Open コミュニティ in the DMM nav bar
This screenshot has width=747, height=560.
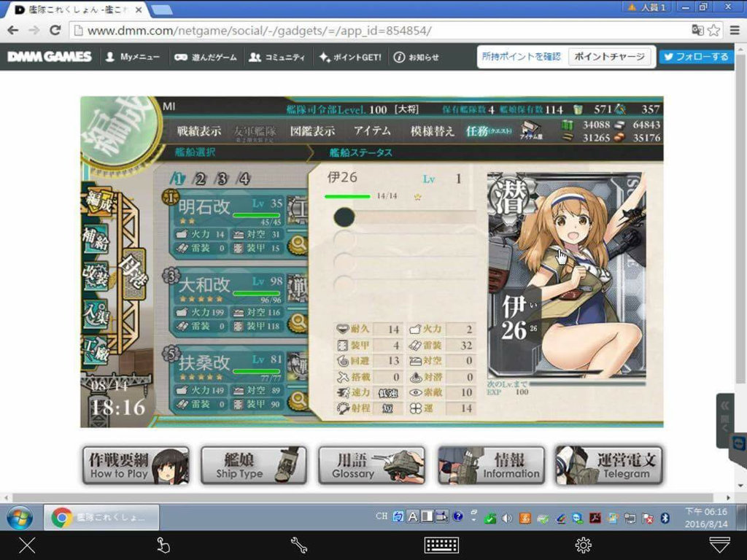(x=277, y=57)
